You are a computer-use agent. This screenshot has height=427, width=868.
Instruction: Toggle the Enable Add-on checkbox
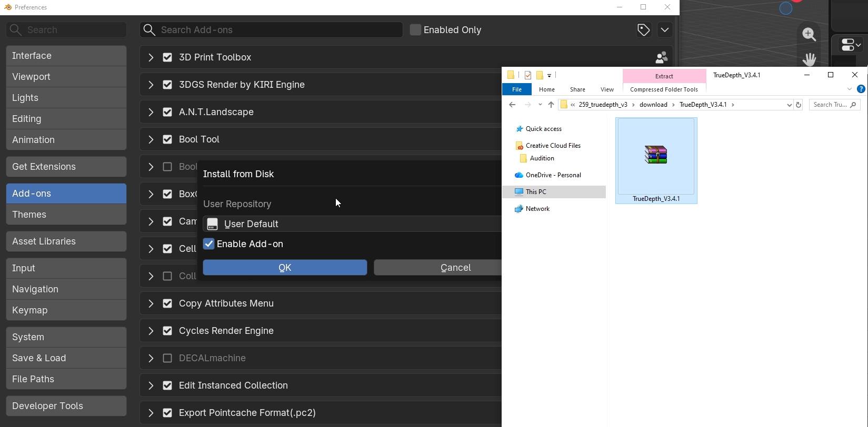click(x=209, y=244)
